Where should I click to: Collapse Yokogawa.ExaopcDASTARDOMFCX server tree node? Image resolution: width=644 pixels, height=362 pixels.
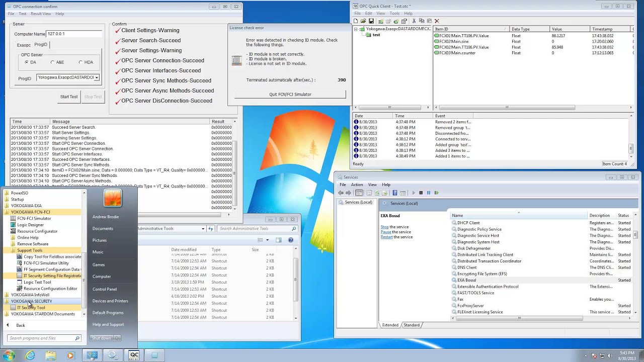[356, 29]
